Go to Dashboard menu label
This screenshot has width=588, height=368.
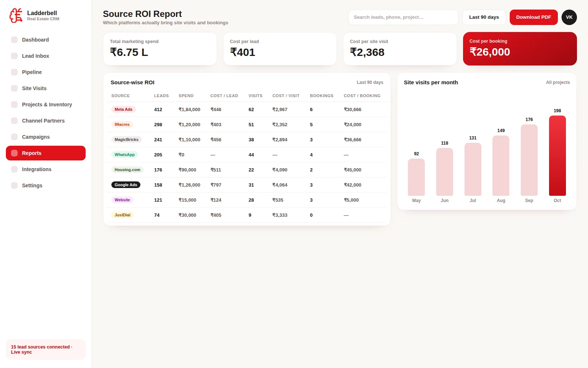coord(35,40)
